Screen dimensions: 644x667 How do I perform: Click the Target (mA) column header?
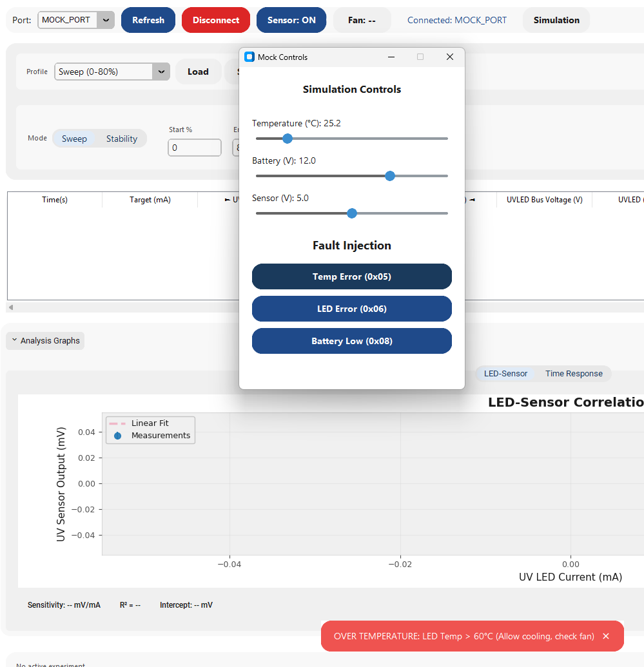coord(150,200)
